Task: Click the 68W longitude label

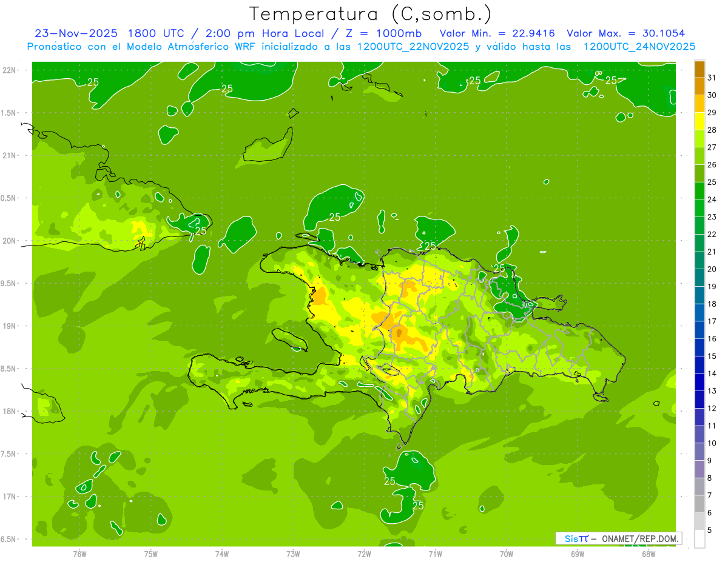Action: pyautogui.click(x=649, y=554)
